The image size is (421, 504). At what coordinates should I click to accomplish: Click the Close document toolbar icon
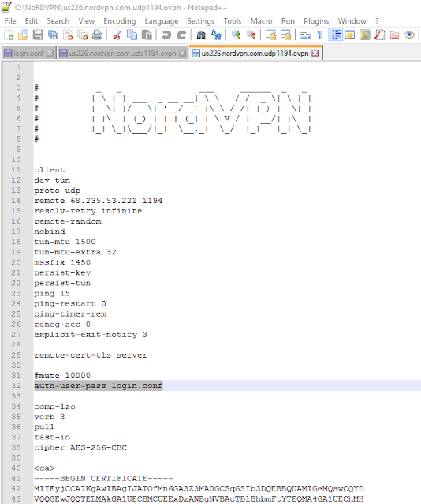coord(68,35)
